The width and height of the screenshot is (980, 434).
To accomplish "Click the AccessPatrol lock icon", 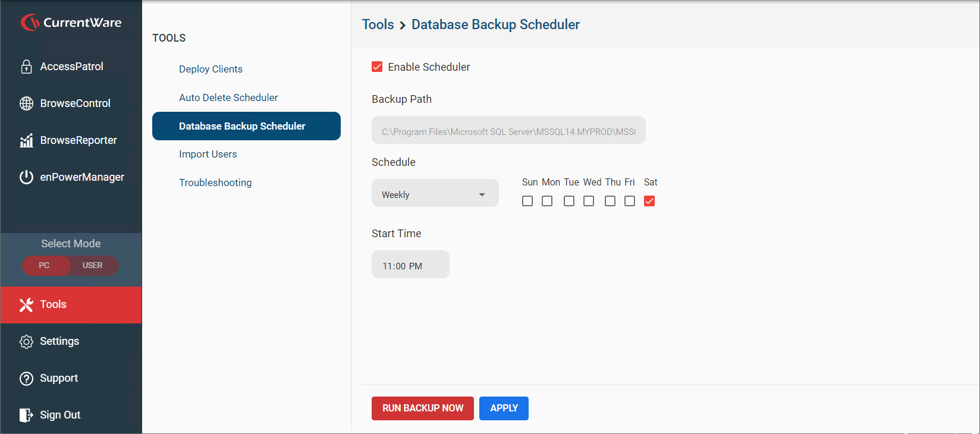I will [x=26, y=67].
